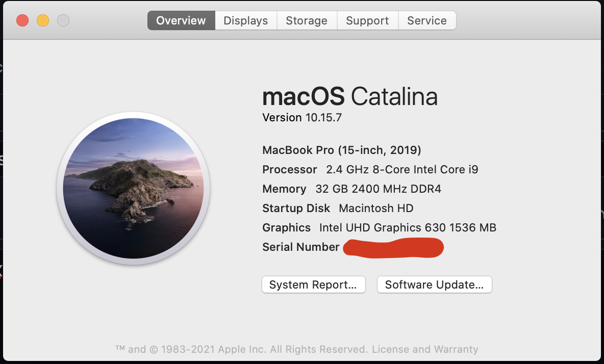Click the Software Update button
This screenshot has height=364, width=604.
point(435,284)
